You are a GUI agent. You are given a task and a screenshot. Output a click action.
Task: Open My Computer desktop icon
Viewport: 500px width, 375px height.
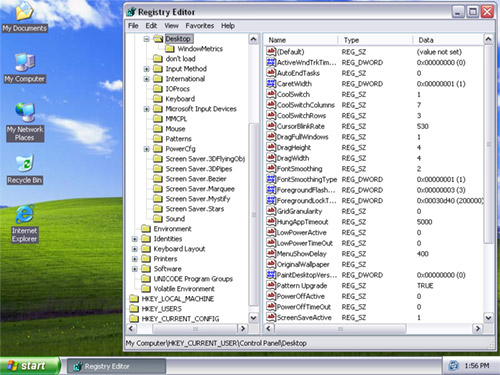(24, 68)
